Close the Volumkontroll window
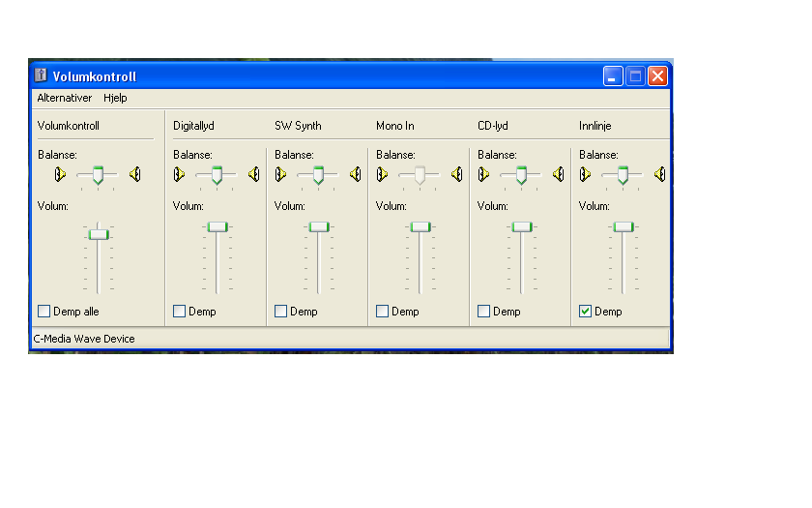This screenshot has height=508, width=812. (657, 76)
